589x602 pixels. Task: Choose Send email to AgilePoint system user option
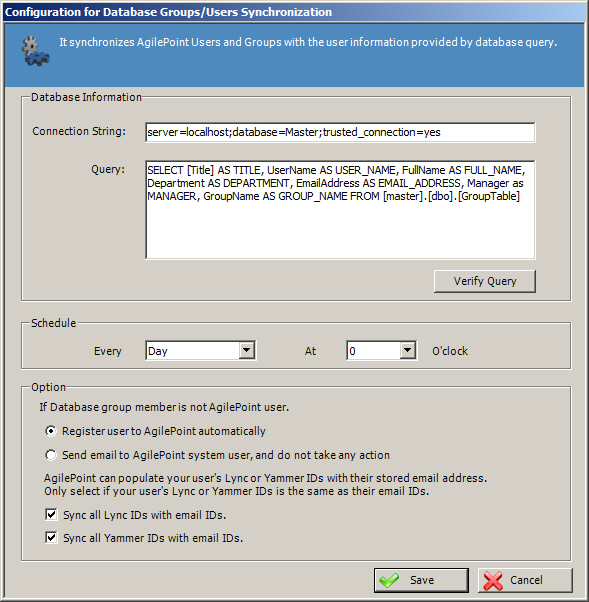[51, 455]
